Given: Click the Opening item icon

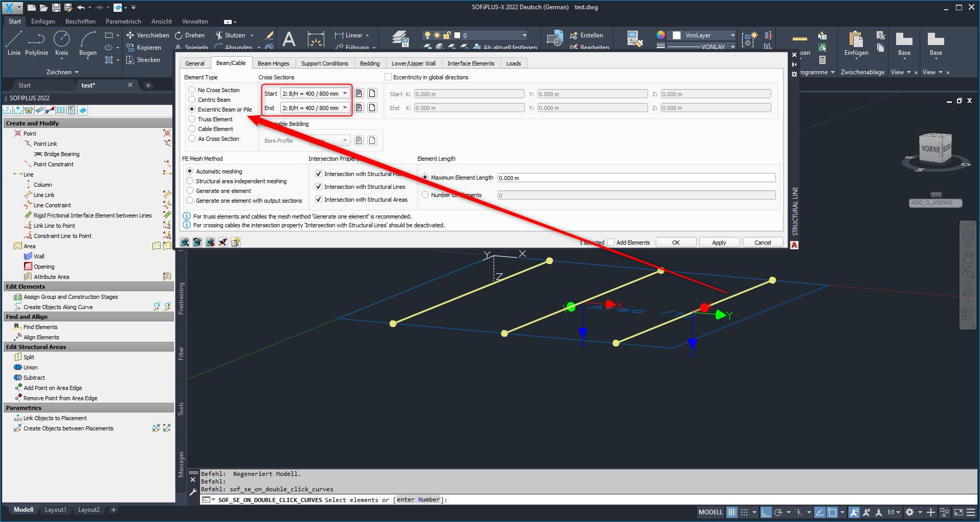Looking at the screenshot, I should (x=28, y=267).
